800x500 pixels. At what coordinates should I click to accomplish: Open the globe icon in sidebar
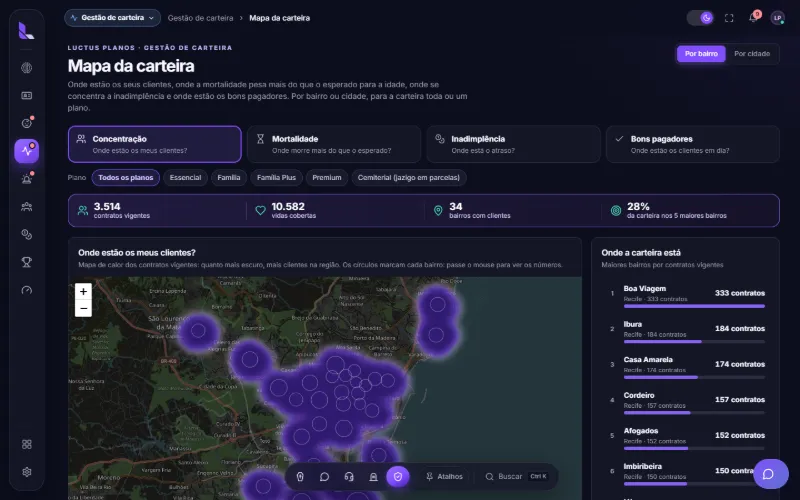(x=27, y=68)
